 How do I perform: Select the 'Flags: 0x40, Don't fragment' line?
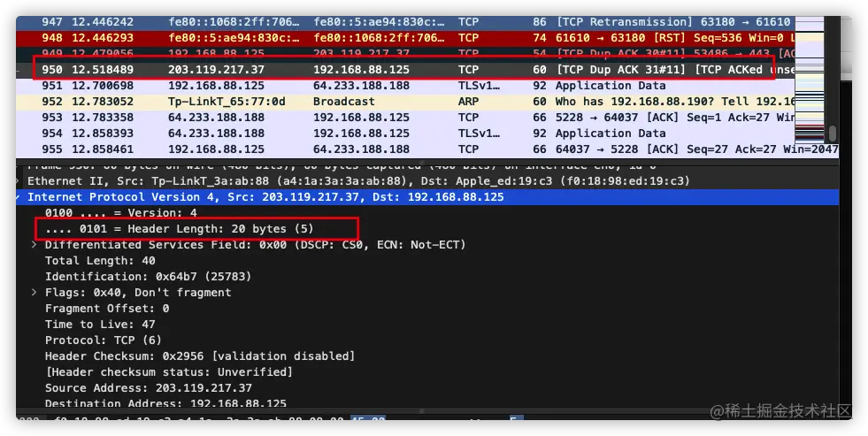point(138,292)
